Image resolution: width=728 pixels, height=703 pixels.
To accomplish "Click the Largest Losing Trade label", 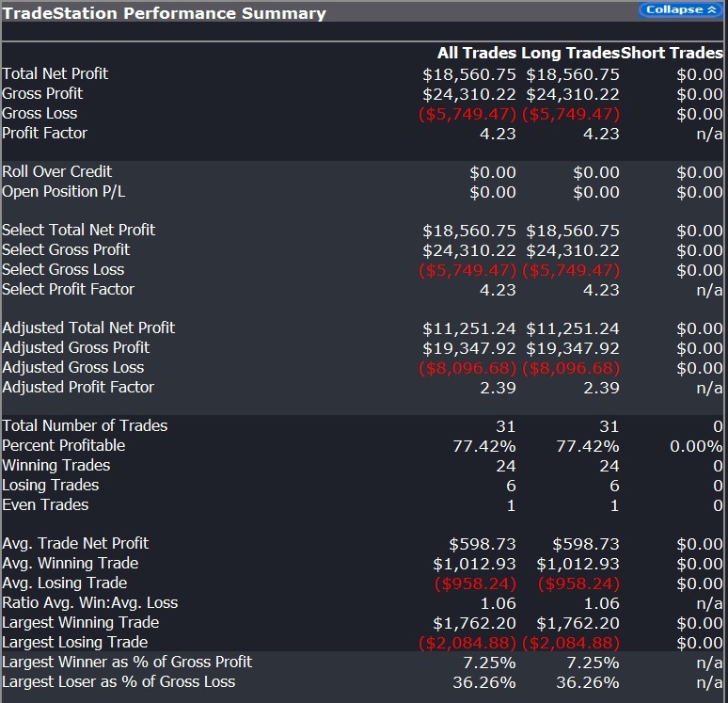I will pos(74,642).
